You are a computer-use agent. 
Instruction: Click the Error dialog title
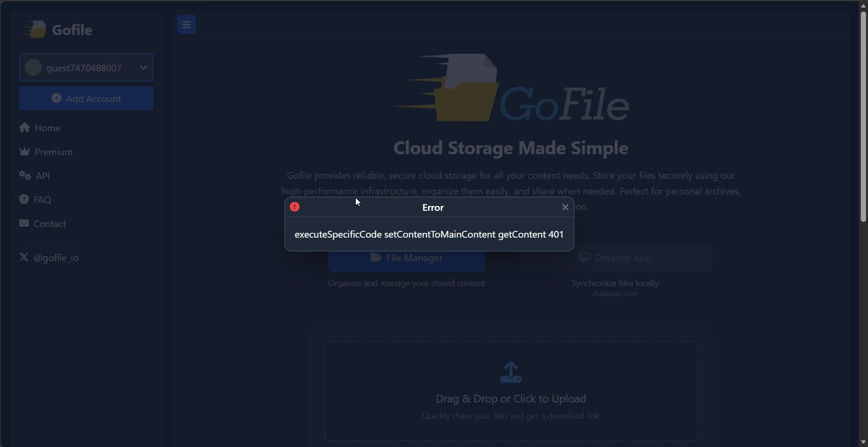pyautogui.click(x=433, y=207)
